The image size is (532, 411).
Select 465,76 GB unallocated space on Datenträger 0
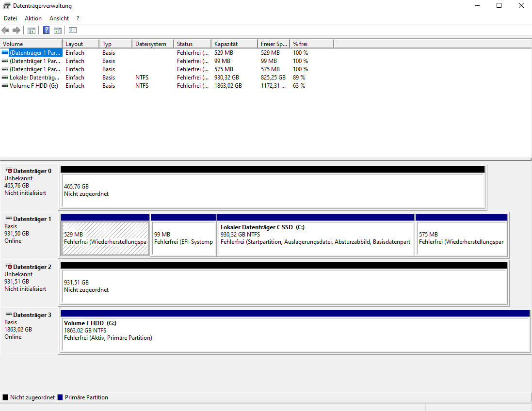tap(273, 190)
